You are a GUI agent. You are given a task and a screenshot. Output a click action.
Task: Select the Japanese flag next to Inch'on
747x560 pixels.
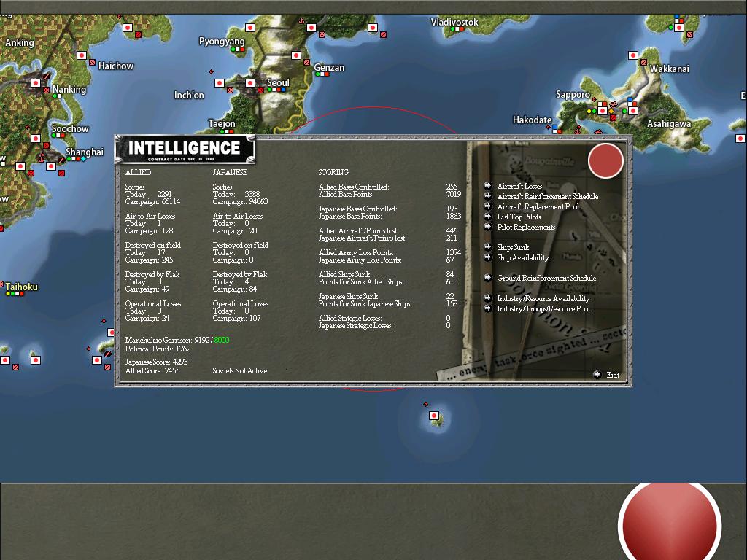220,83
